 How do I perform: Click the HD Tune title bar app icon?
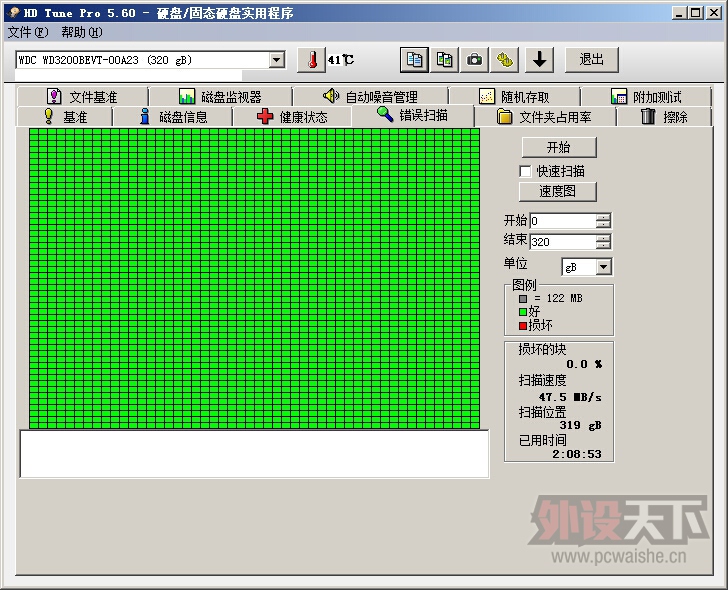[13, 13]
